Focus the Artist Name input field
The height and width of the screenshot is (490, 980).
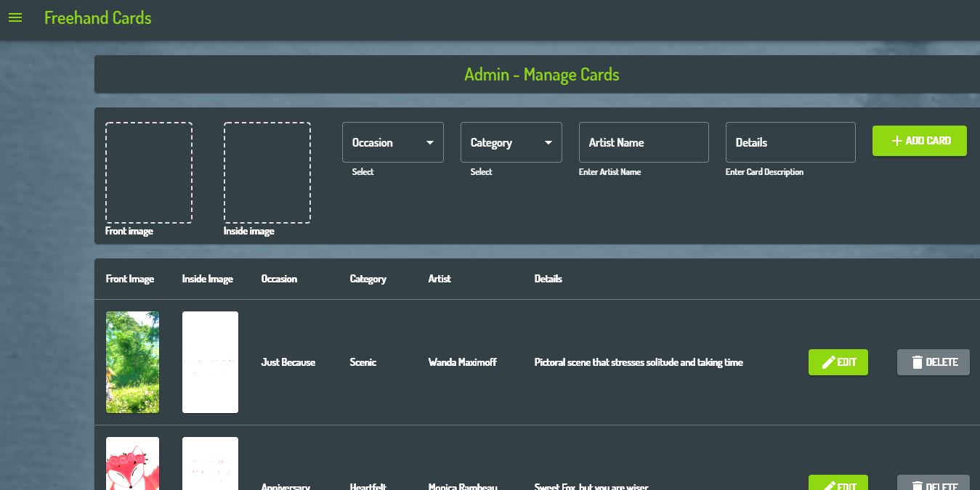[x=643, y=142]
